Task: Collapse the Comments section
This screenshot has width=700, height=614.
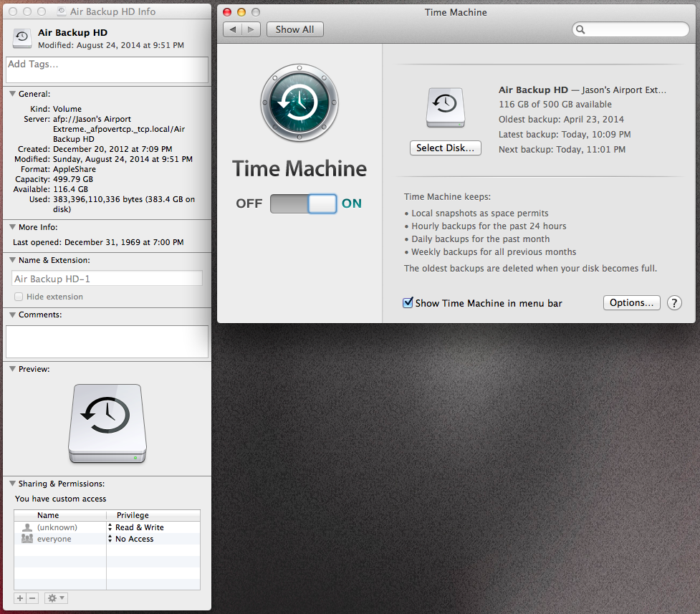Action: click(x=12, y=315)
